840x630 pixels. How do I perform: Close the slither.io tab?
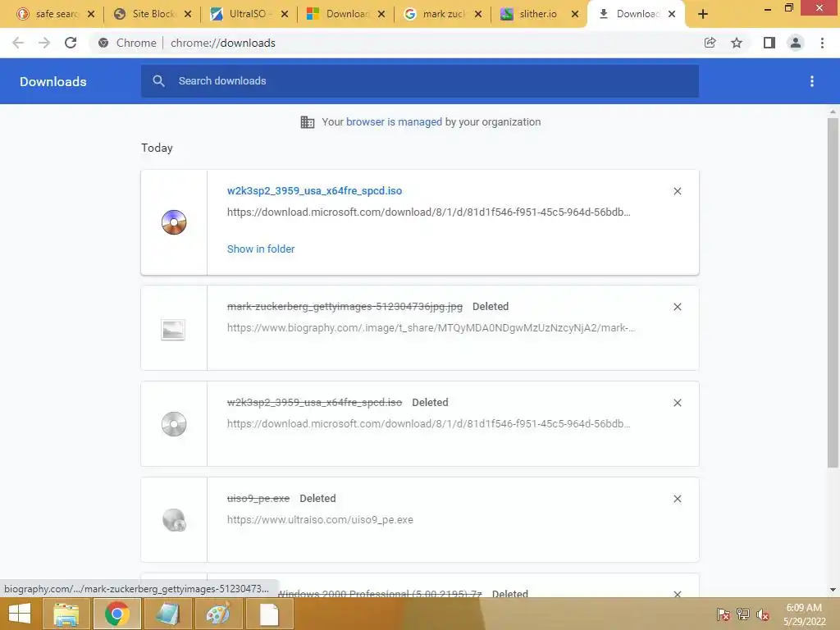pos(575,14)
